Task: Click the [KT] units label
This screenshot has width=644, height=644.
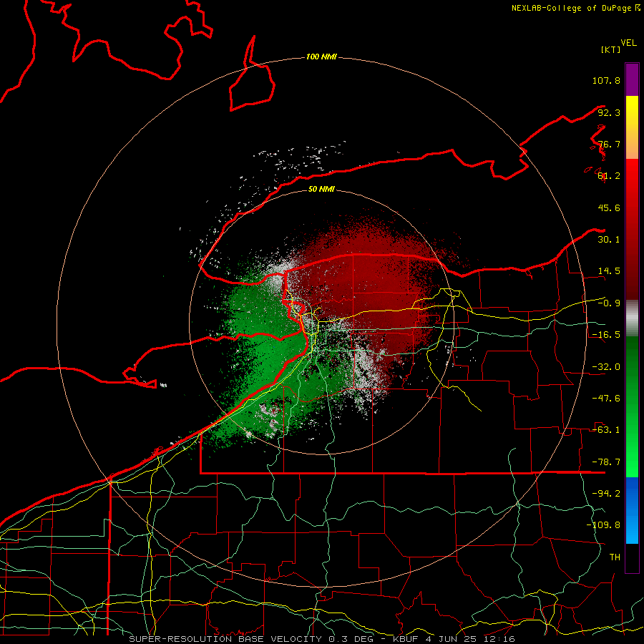Action: click(x=611, y=49)
